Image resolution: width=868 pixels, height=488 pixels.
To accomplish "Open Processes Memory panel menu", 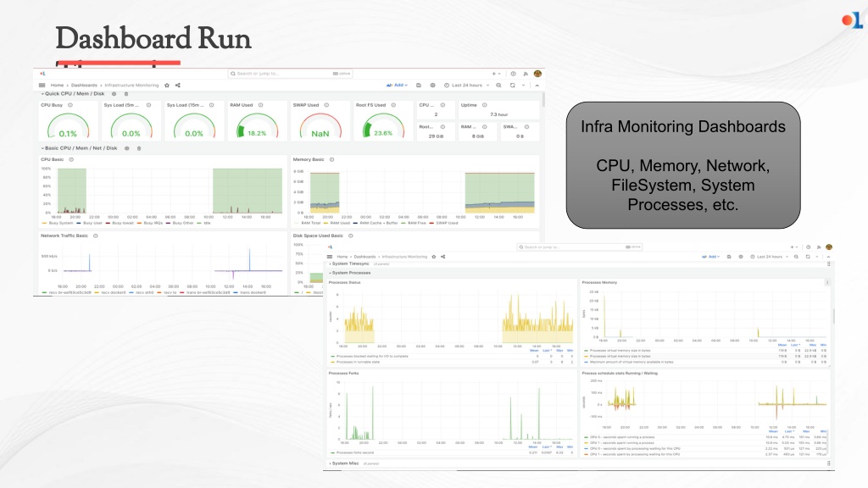I will 827,282.
